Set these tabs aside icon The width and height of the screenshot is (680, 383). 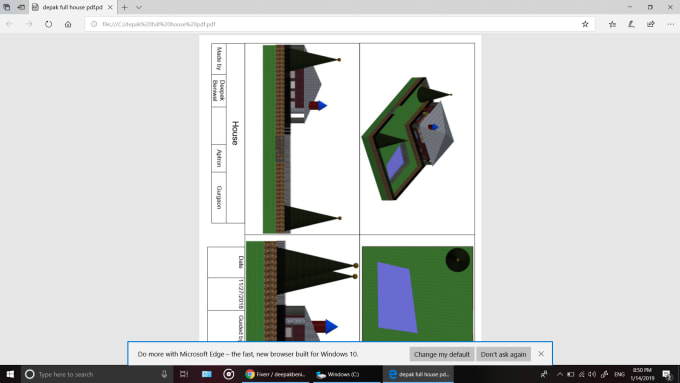click(21, 7)
